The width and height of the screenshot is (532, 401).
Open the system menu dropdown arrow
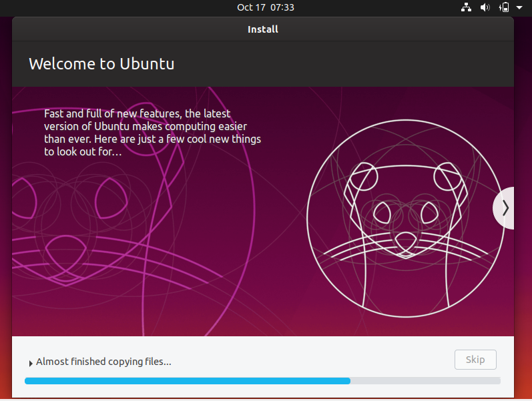tap(519, 7)
